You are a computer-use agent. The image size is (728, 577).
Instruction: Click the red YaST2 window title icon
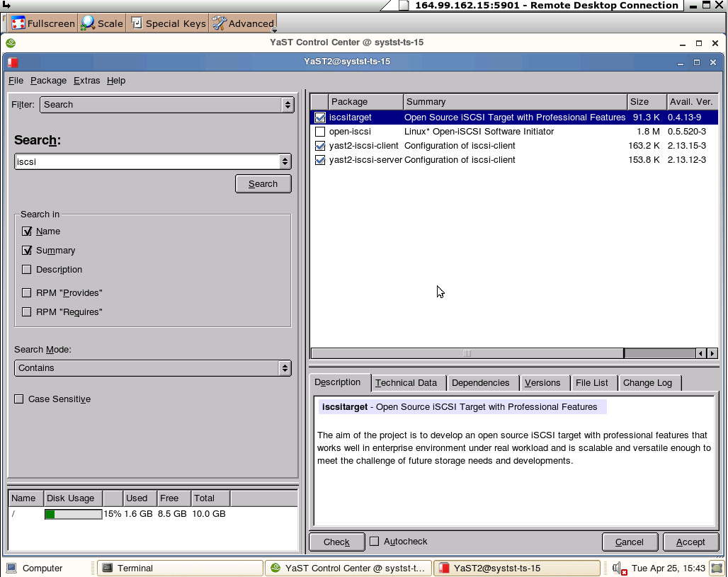coord(13,62)
